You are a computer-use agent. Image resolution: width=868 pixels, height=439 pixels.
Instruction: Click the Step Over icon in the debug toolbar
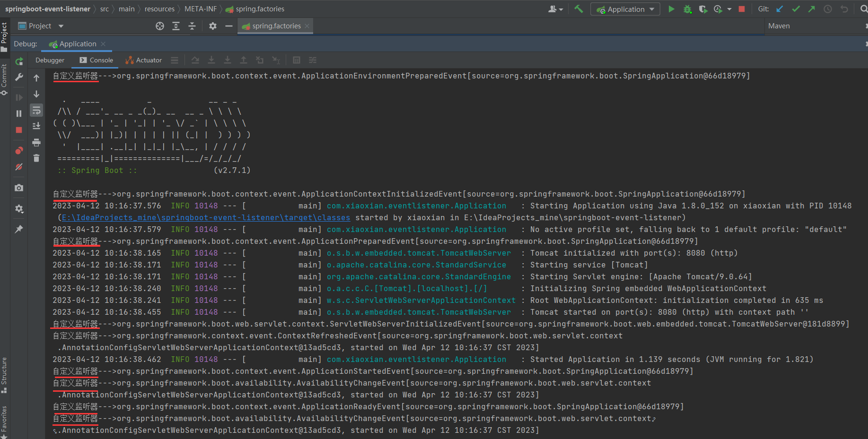click(x=195, y=60)
